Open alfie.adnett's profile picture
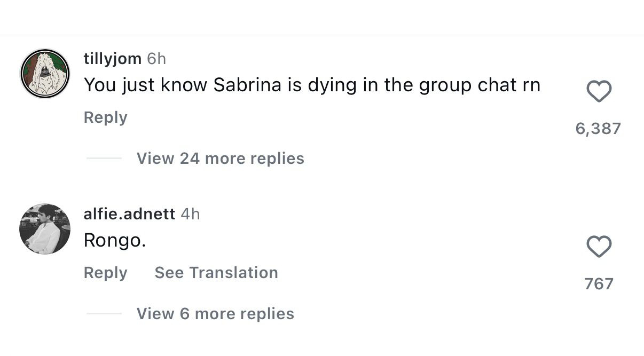644x356 pixels. tap(45, 229)
